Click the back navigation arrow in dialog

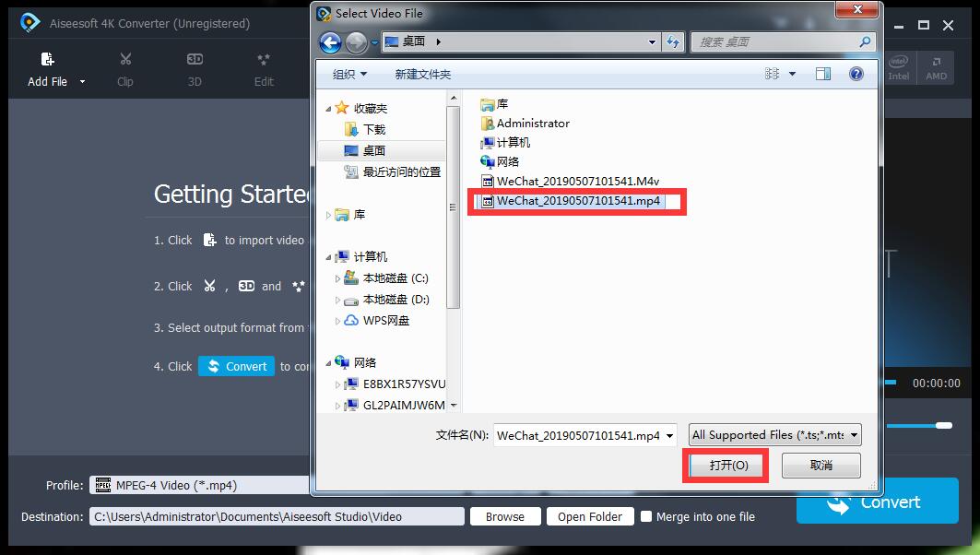(x=331, y=42)
